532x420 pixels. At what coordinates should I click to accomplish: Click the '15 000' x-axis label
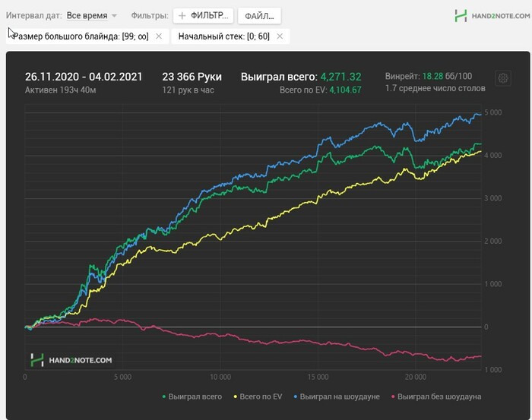point(318,377)
